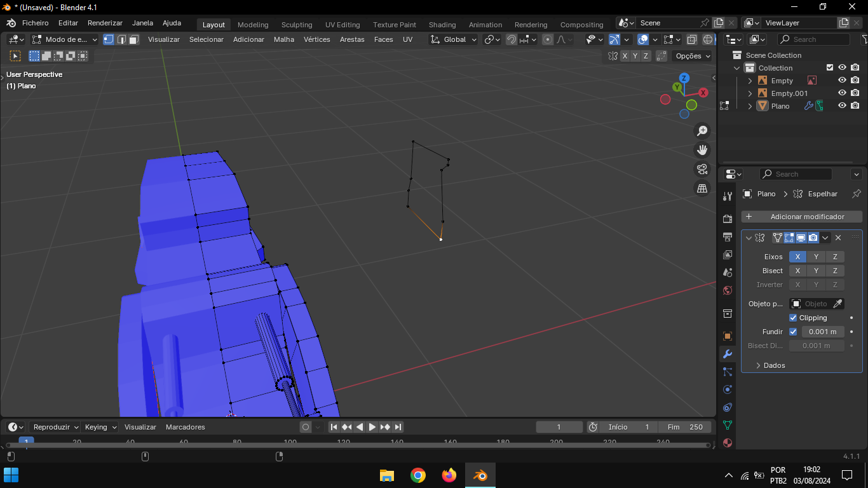This screenshot has width=868, height=488.
Task: Open the Physics properties tab
Action: 728,390
